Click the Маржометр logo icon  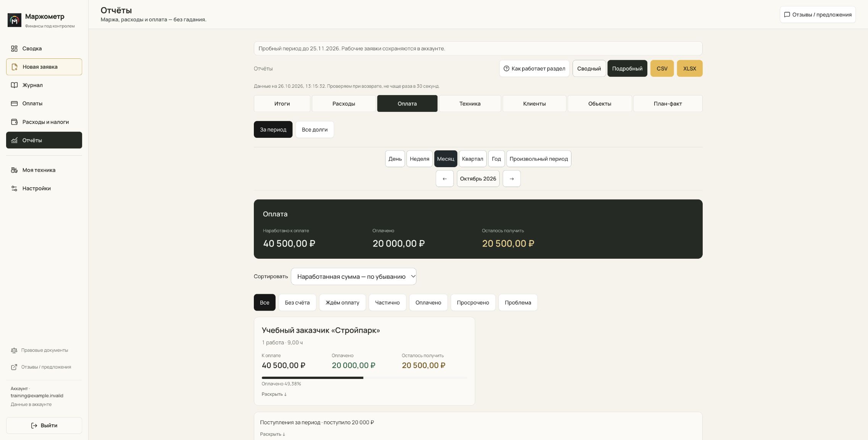15,20
